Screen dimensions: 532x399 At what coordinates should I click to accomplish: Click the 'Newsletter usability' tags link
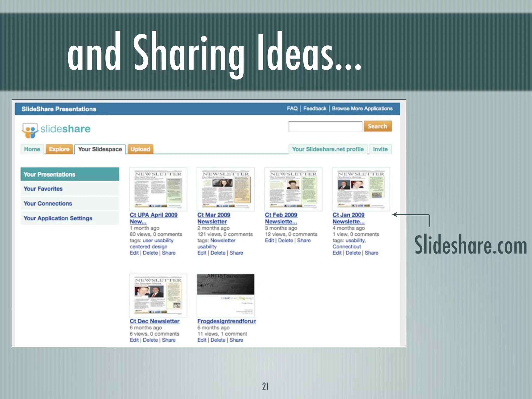tap(216, 244)
